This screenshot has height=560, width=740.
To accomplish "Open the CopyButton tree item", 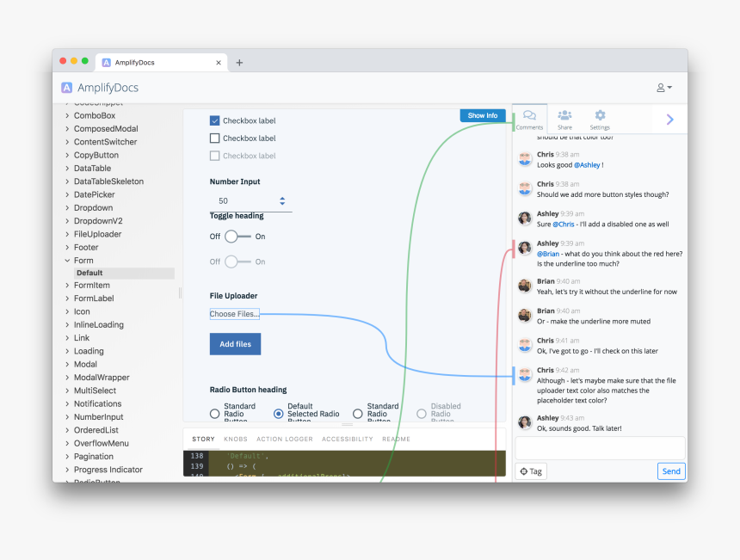I will coord(96,155).
